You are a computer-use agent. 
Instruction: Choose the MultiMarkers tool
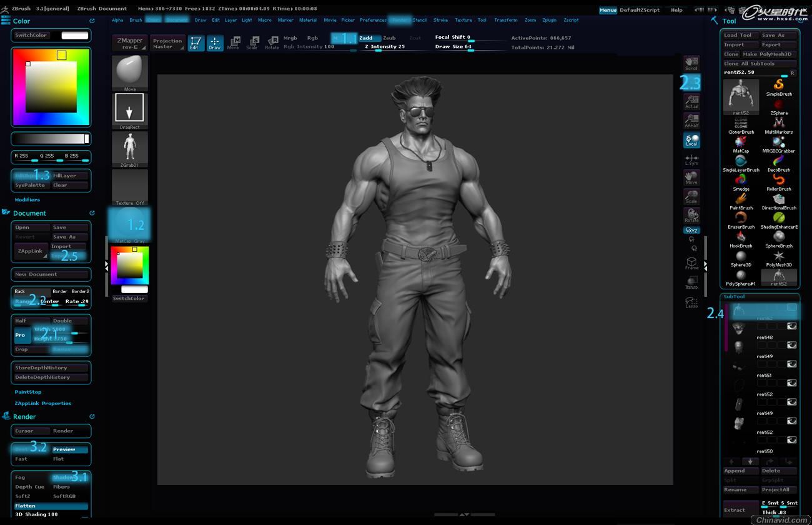[779, 124]
